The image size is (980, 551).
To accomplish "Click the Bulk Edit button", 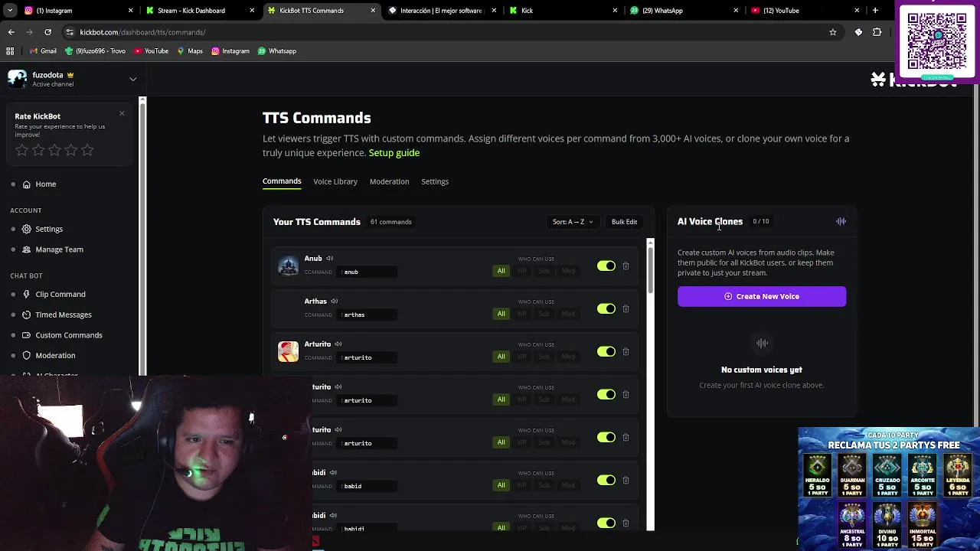I will (624, 222).
